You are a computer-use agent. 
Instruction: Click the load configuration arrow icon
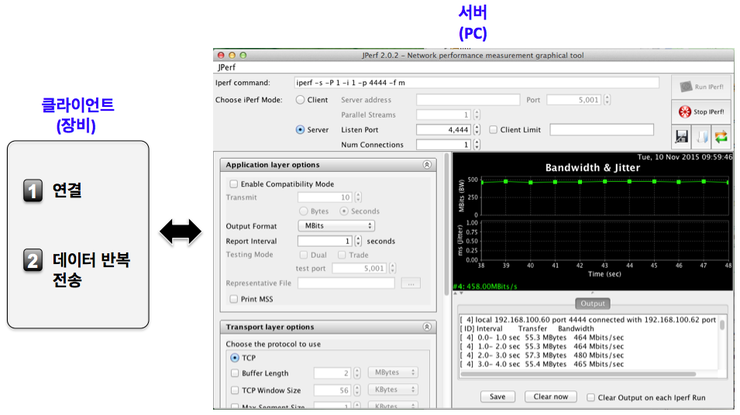point(704,136)
